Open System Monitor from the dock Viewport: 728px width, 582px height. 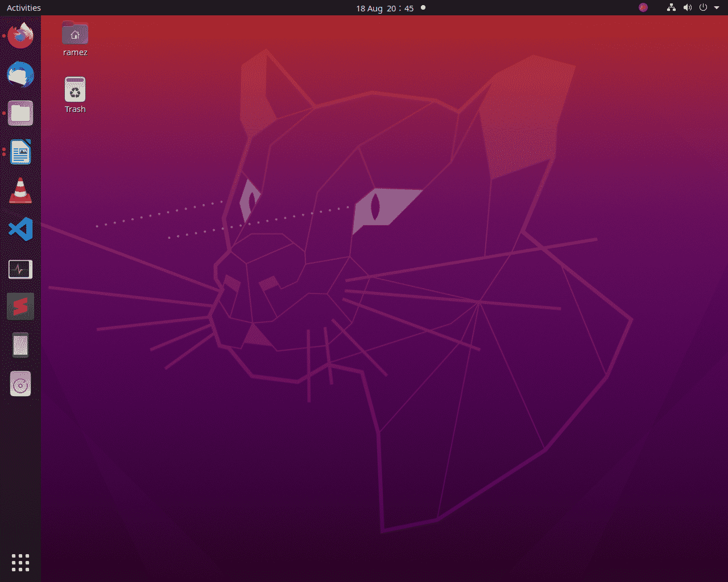tap(20, 268)
